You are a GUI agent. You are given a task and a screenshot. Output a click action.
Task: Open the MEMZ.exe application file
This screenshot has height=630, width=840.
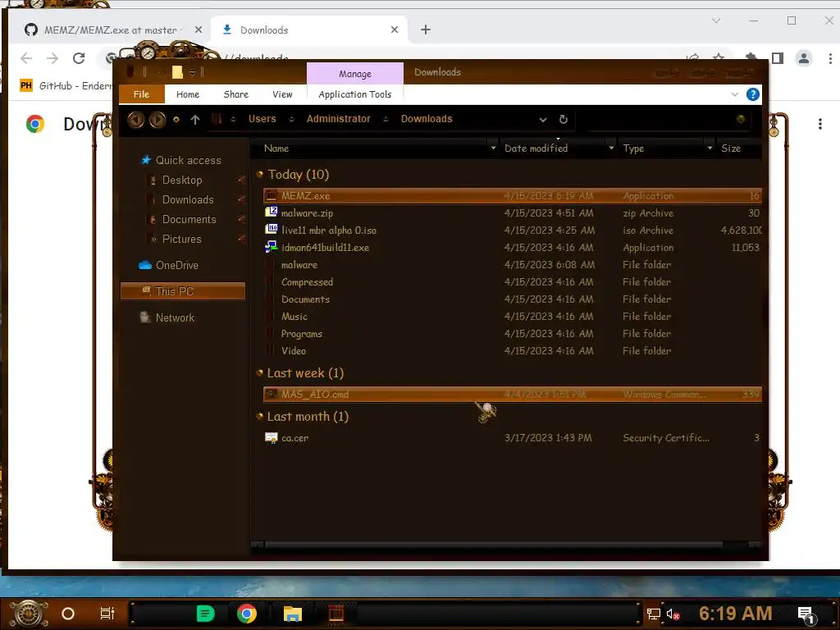[x=512, y=195]
